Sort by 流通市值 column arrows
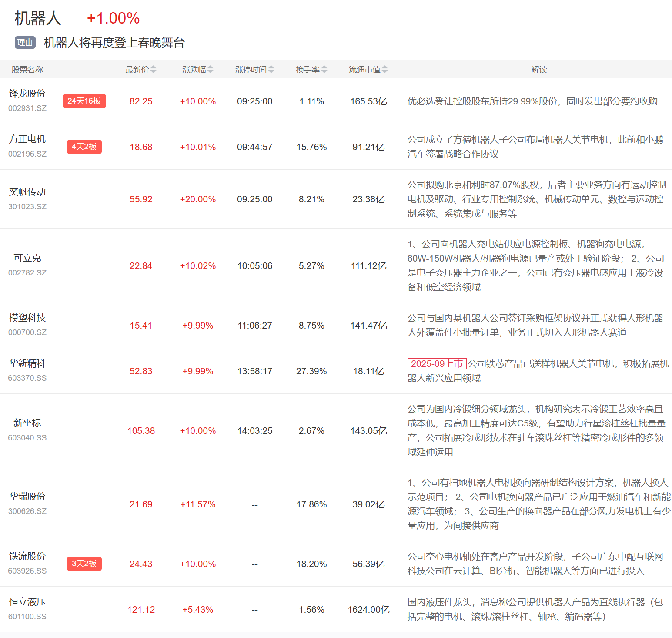 (x=384, y=70)
